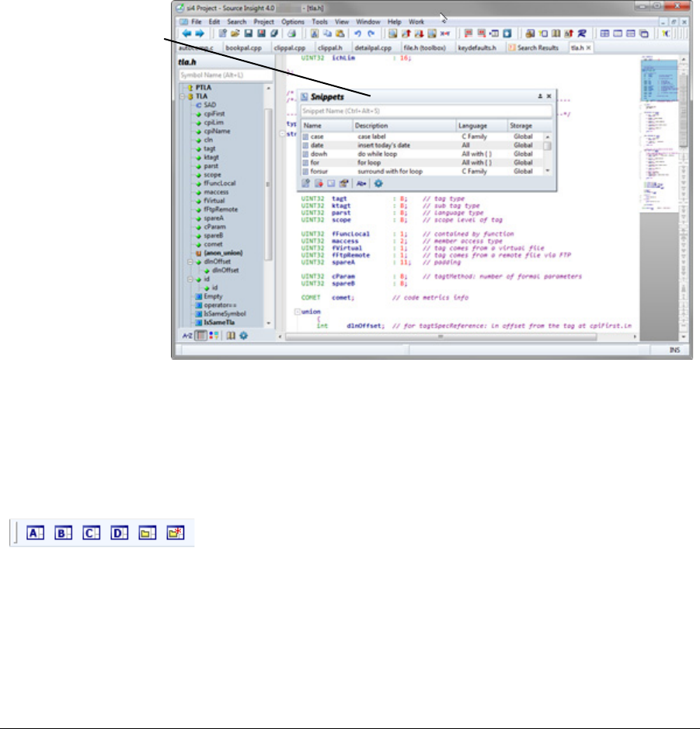Click the code minimap overview highlight
Viewport: 700px width, 729px height.
point(659,80)
